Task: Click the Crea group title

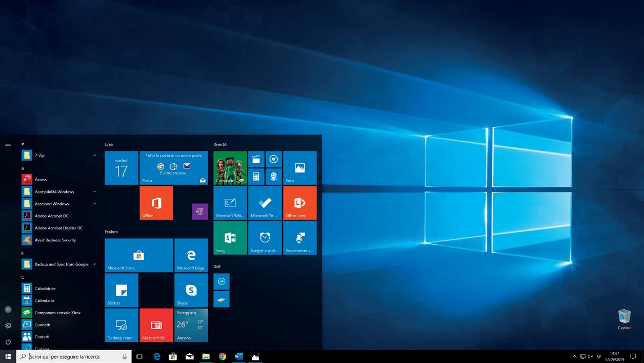Action: coord(109,145)
